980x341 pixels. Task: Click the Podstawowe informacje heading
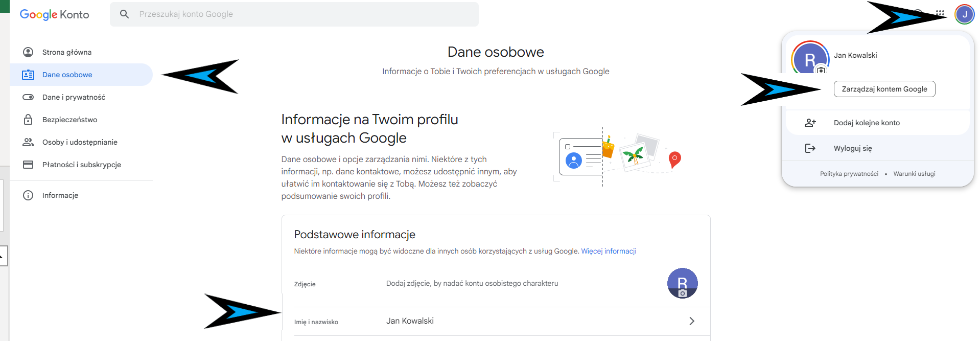tap(355, 234)
